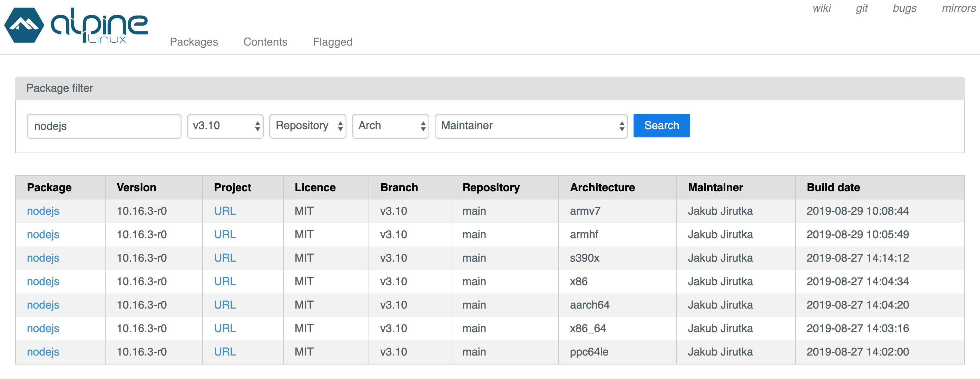Open the project URL for the x86_64 build
Screen dimensions: 980x379
click(x=225, y=328)
